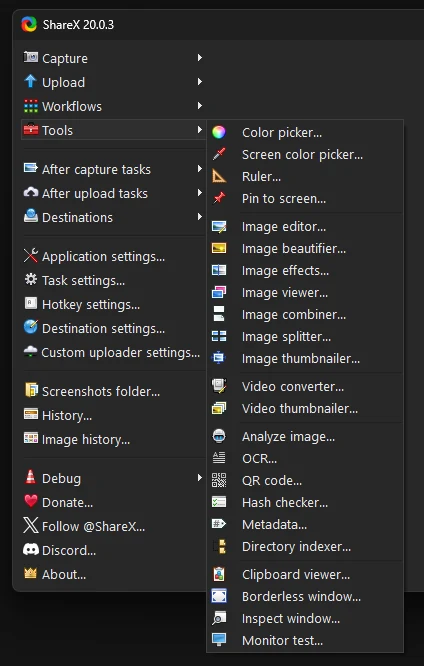Click the Debug traffic cone icon
The image size is (424, 666).
(x=31, y=477)
